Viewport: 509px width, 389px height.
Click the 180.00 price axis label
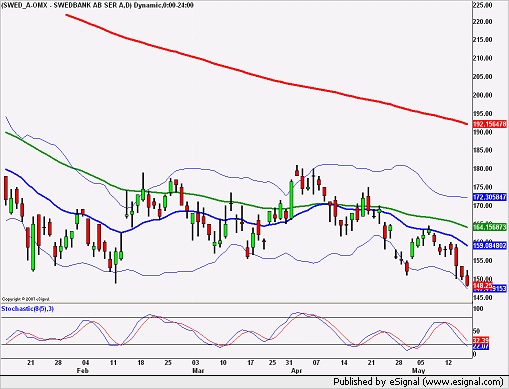click(483, 169)
